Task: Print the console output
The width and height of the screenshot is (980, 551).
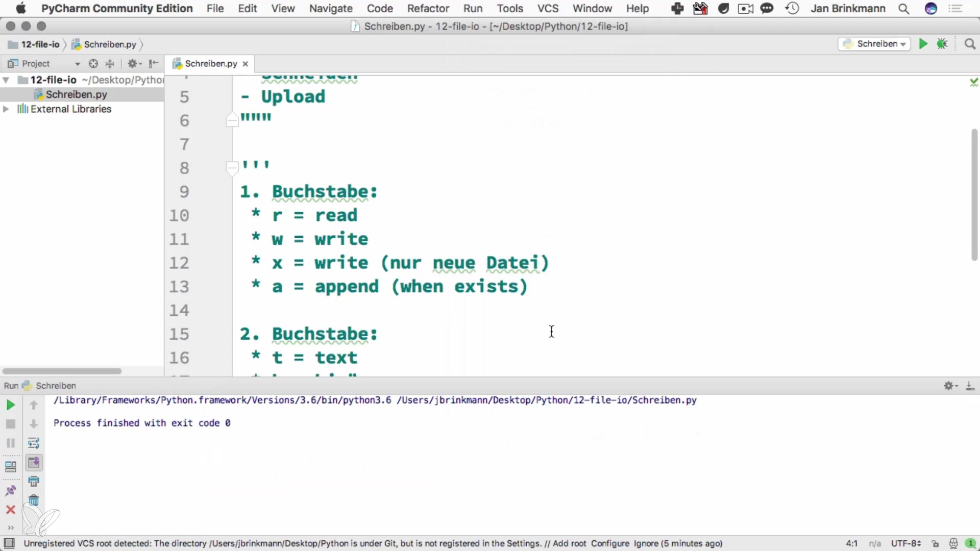Action: (x=34, y=481)
